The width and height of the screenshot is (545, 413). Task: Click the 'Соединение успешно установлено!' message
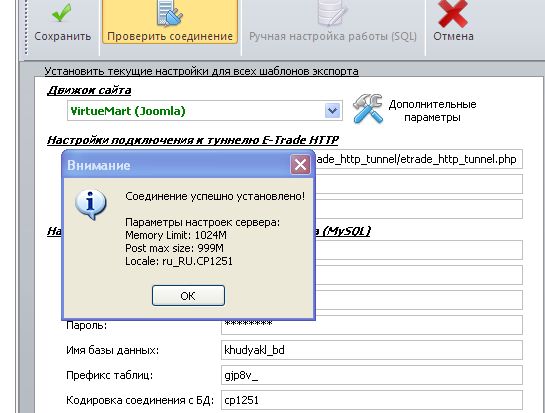[215, 196]
